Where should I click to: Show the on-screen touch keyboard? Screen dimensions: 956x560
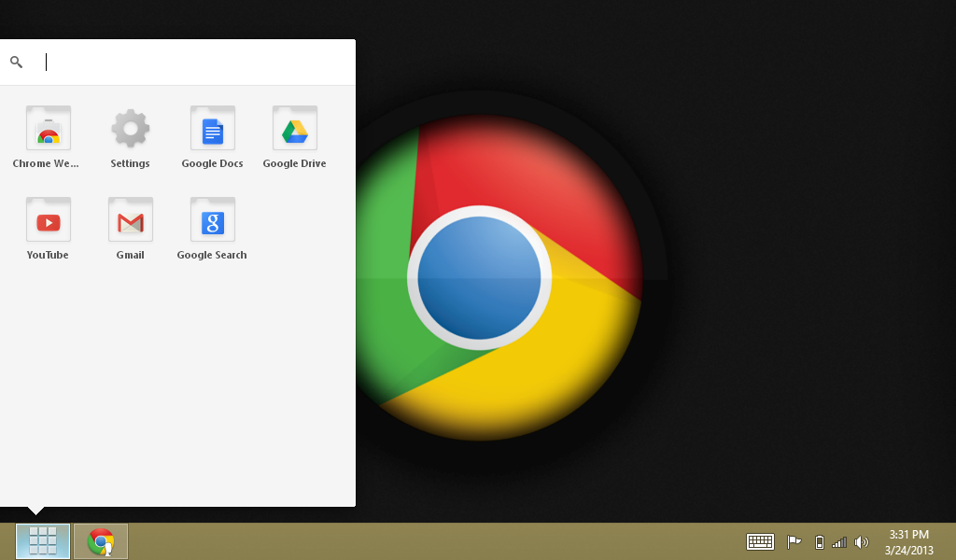[x=760, y=541]
